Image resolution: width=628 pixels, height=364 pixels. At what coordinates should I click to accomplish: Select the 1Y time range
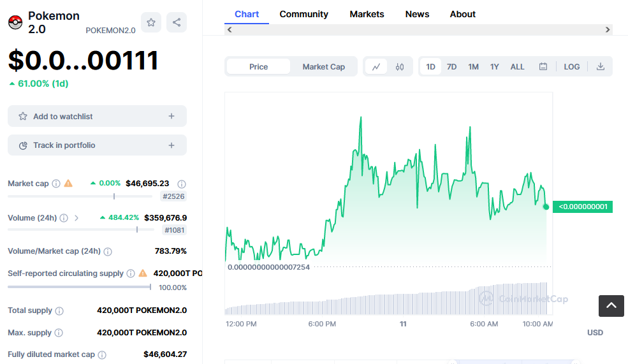[x=495, y=67]
